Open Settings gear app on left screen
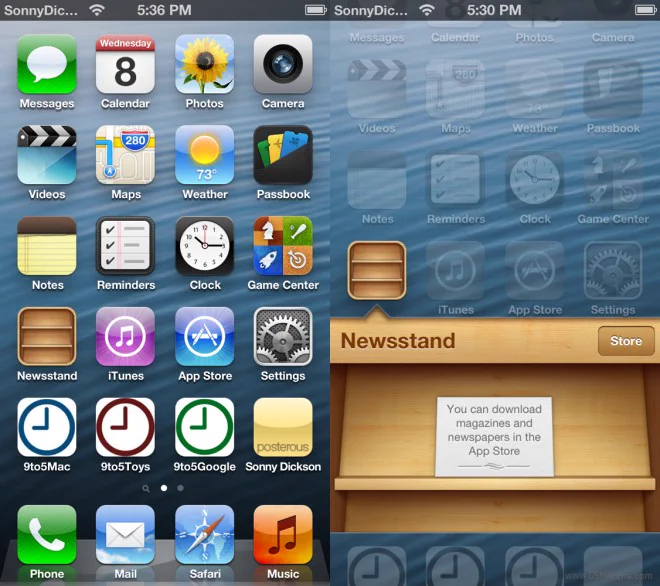The width and height of the screenshot is (660, 586). pyautogui.click(x=283, y=336)
